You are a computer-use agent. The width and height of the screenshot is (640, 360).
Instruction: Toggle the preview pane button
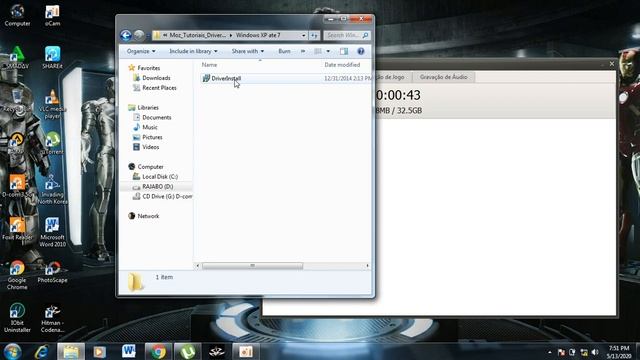click(344, 51)
